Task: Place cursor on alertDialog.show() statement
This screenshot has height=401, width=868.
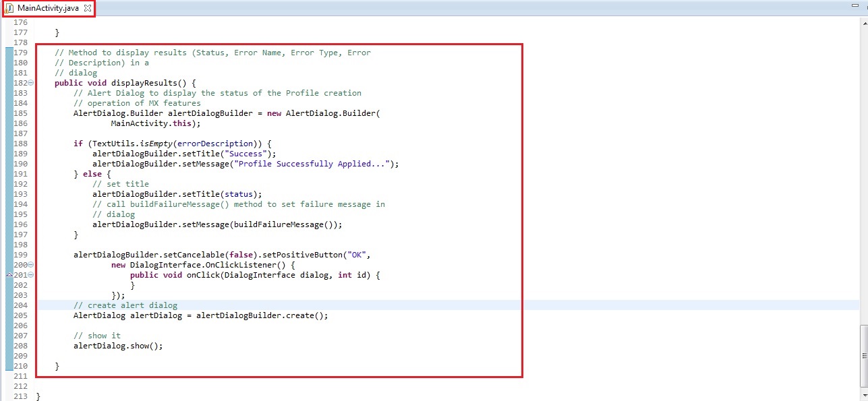Action: [118, 346]
